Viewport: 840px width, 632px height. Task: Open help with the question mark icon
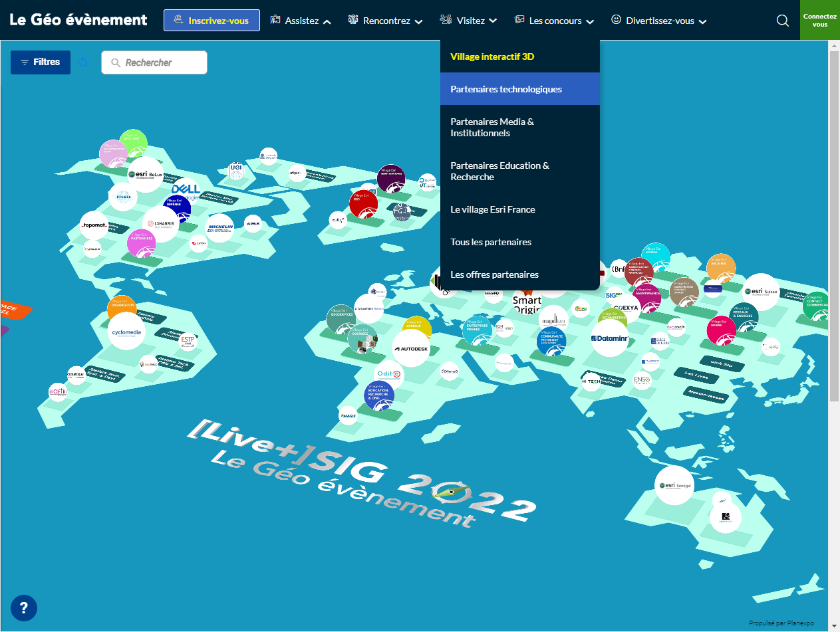(x=24, y=607)
